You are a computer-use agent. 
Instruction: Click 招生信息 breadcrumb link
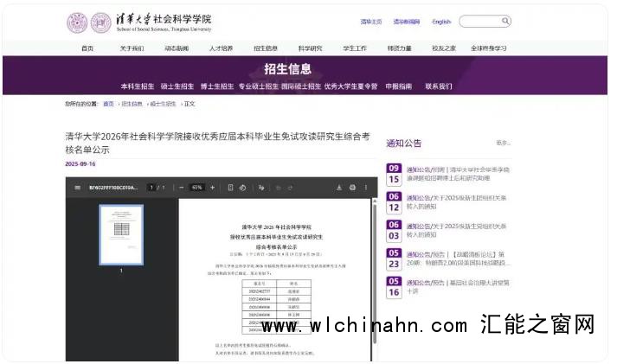coord(132,104)
